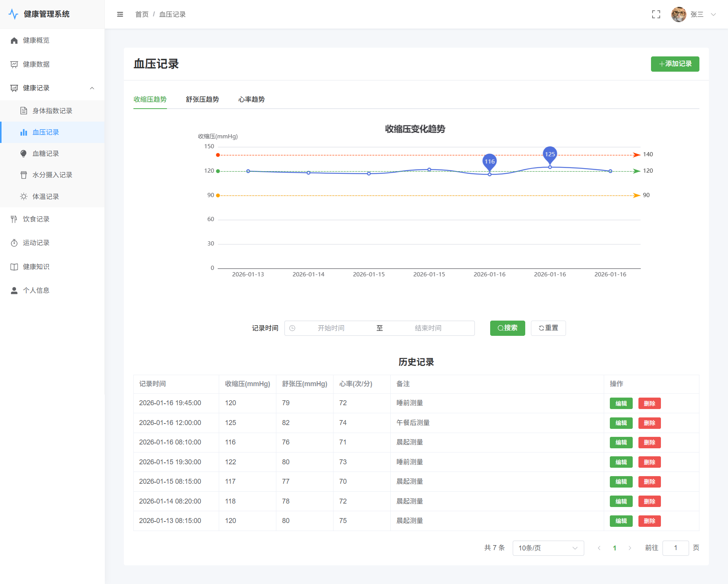Delete the 2026-01-16 19:45:00 record

click(x=649, y=403)
